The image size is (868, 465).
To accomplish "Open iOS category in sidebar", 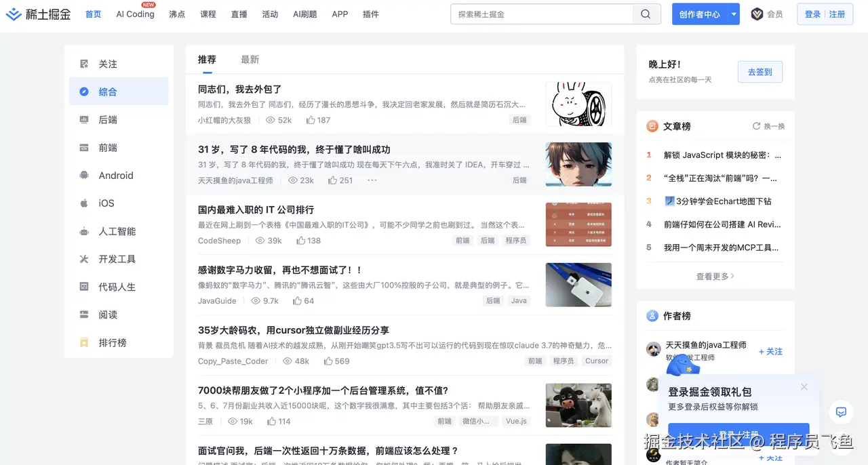I will pos(119,203).
